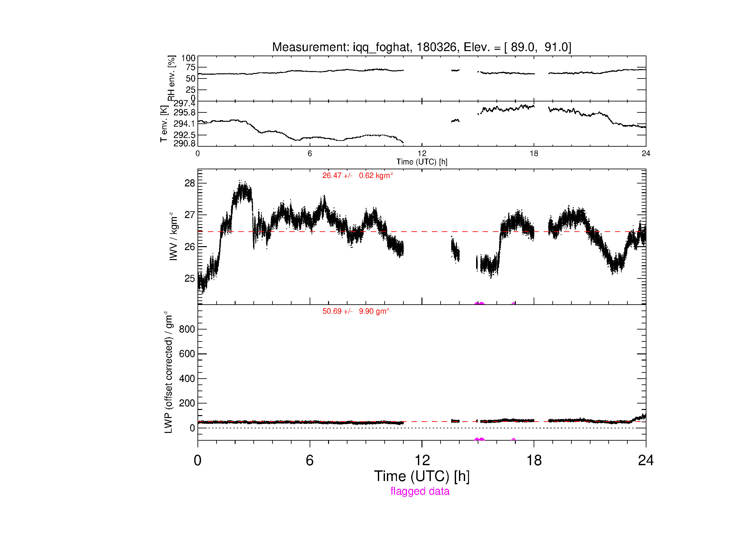756x534 pixels.
Task: Click the IWV mean value '26.47 +/- 0.62 kgm²'
Action: click(x=357, y=175)
